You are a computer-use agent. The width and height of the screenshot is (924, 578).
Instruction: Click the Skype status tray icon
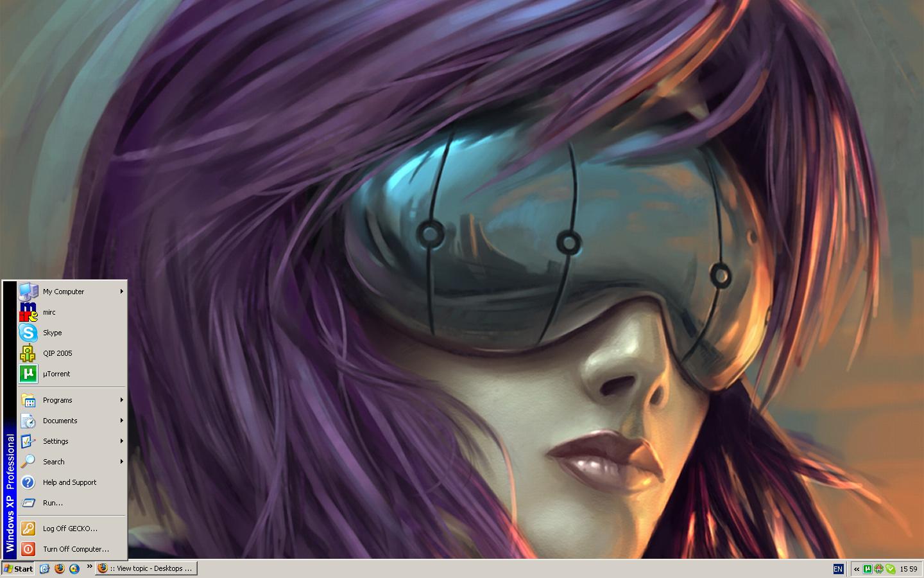pyautogui.click(x=889, y=569)
